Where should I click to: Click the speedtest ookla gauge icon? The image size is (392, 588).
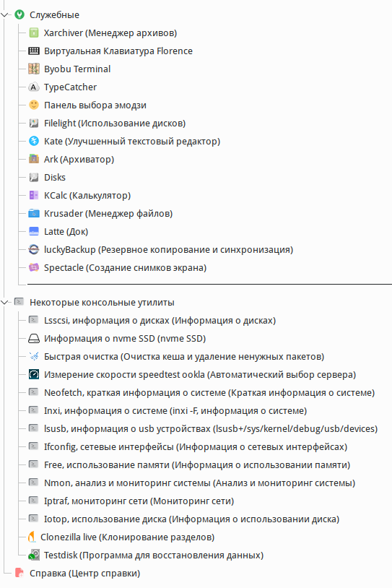point(34,374)
